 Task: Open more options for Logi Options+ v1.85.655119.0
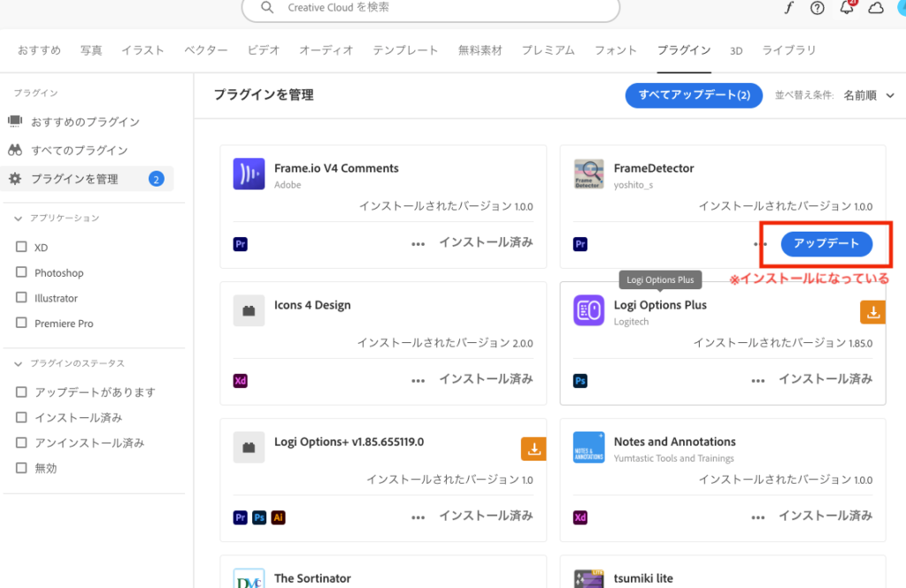point(418,517)
